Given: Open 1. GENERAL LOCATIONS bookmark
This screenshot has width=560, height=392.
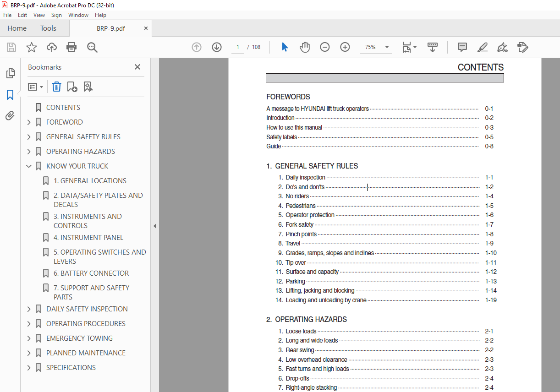Looking at the screenshot, I should [90, 181].
